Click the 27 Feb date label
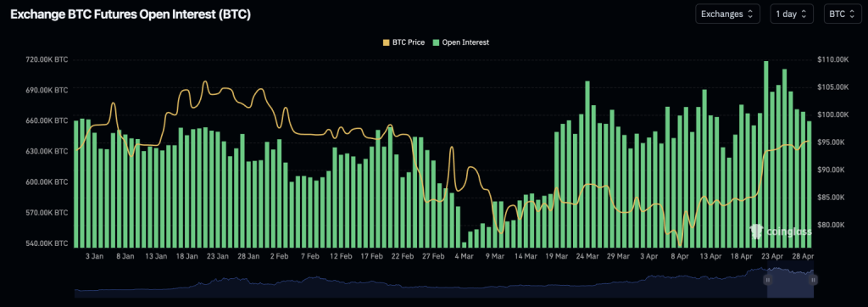Image resolution: width=868 pixels, height=307 pixels. [433, 257]
